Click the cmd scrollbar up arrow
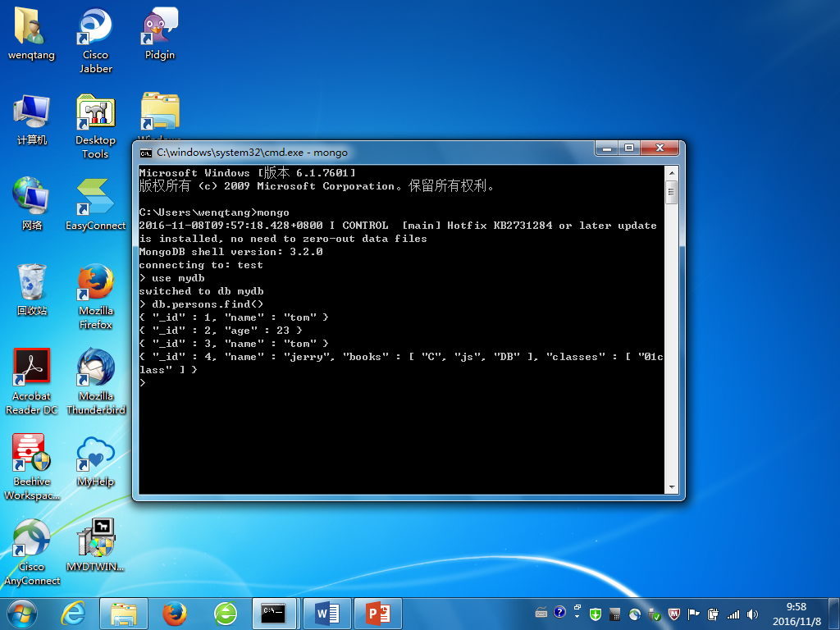The width and height of the screenshot is (840, 630). 671,173
